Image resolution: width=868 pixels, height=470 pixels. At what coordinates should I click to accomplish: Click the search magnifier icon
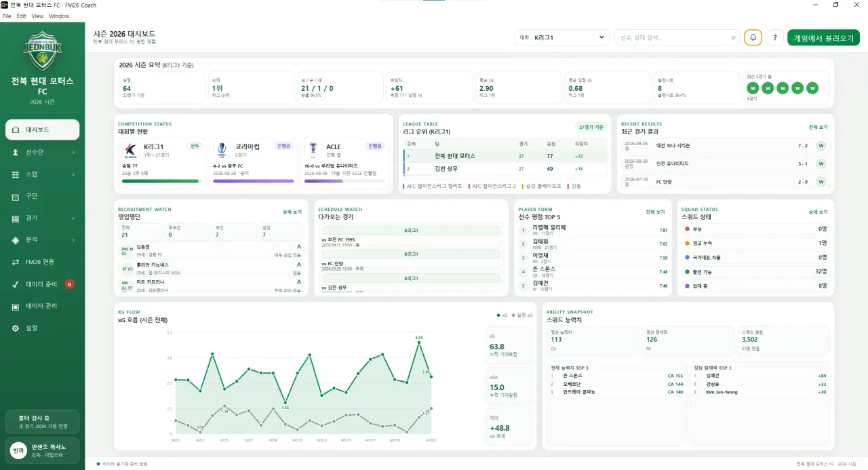pos(733,38)
